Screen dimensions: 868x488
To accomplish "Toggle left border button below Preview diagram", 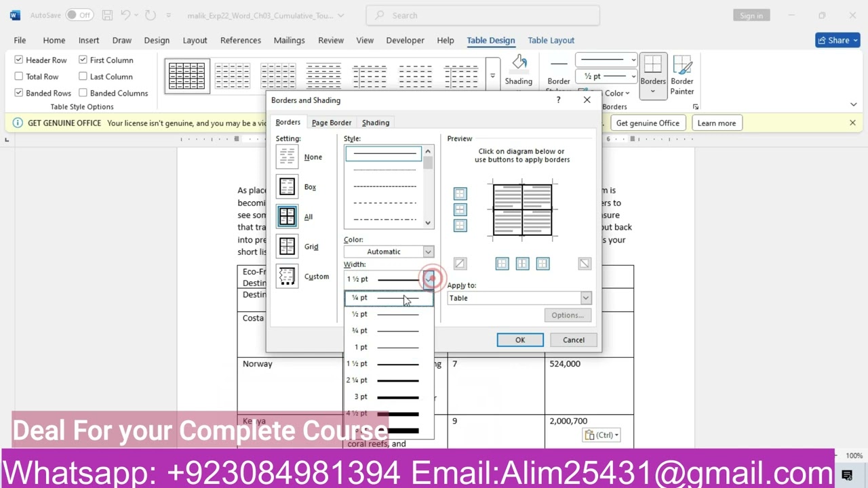I will pyautogui.click(x=502, y=264).
